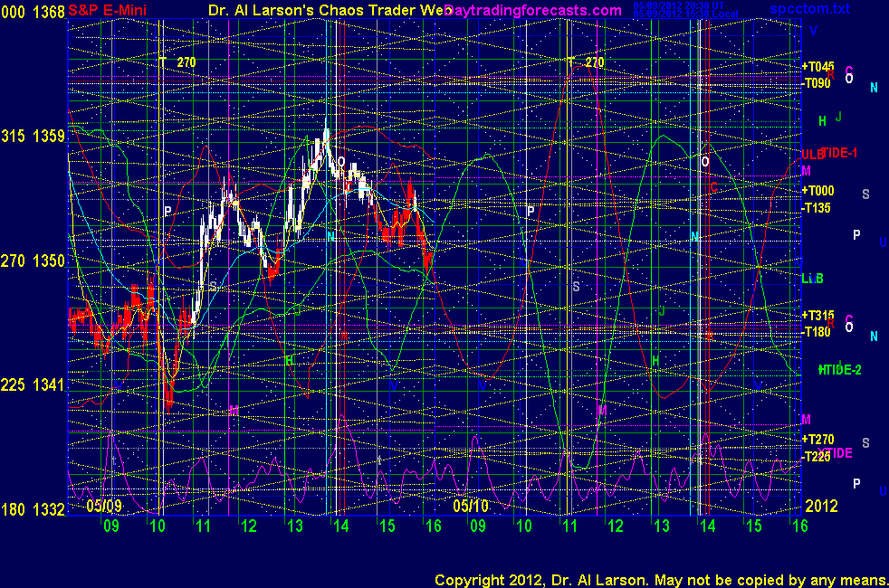This screenshot has width=889, height=588.
Task: Click the +T270 level label
Action: tap(817, 440)
